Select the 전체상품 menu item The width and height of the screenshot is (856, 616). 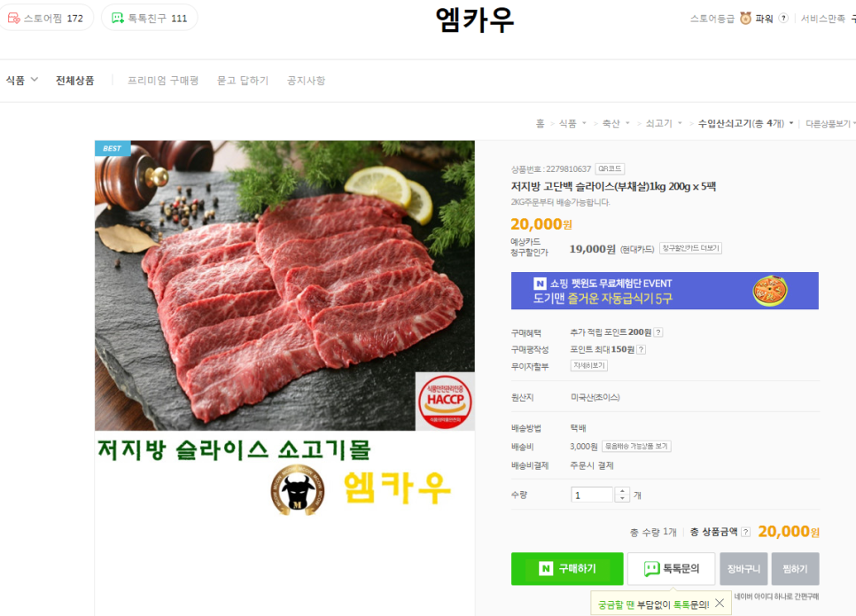74,81
